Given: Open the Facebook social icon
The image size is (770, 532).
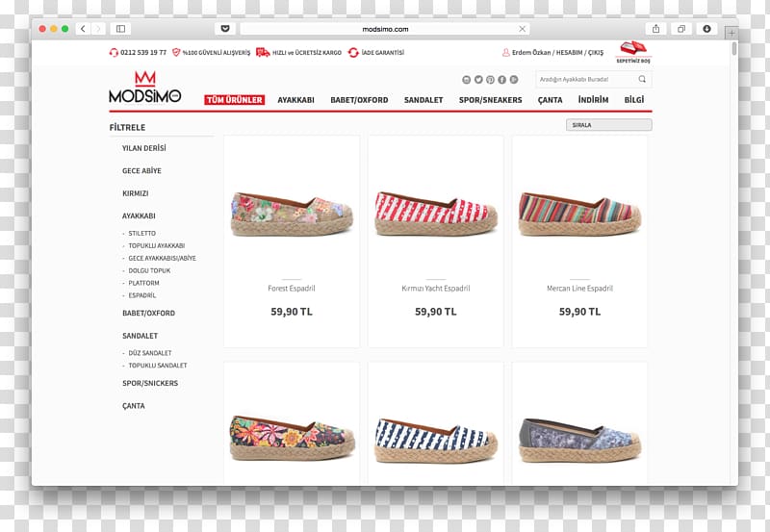Looking at the screenshot, I should [x=501, y=80].
